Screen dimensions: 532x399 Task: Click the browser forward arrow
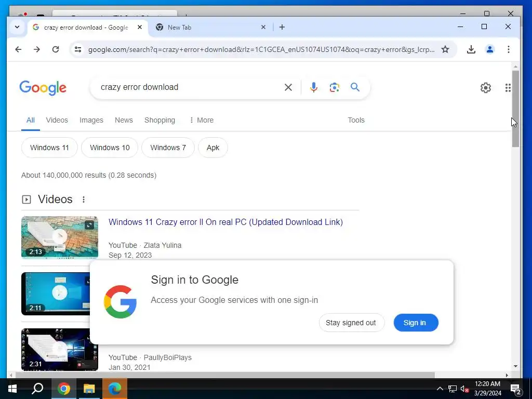pos(37,49)
